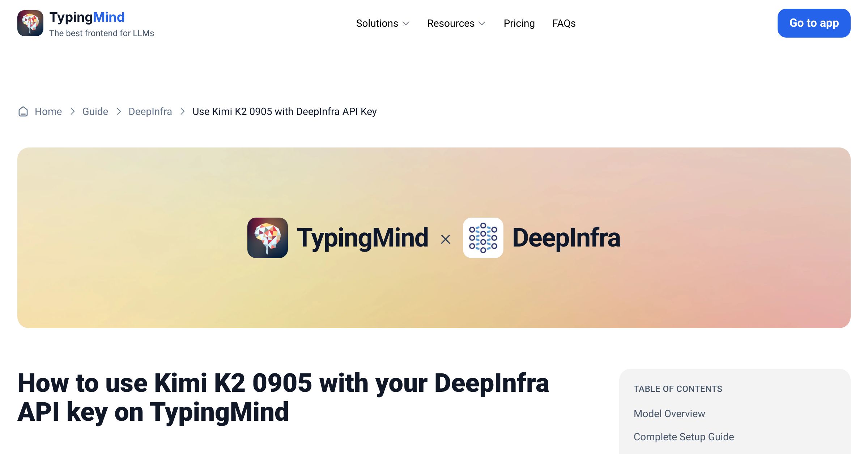Open the Pricing page

tap(519, 23)
